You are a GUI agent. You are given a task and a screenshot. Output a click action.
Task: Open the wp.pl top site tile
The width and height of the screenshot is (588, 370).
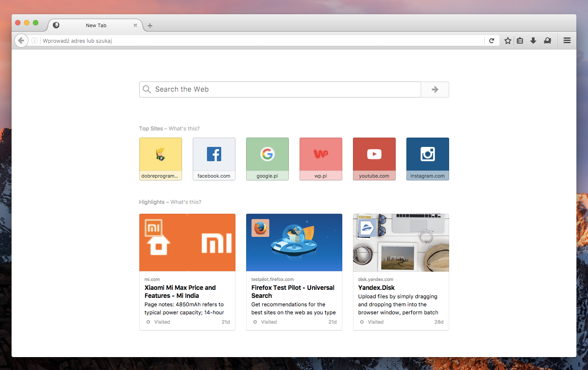pos(321,159)
